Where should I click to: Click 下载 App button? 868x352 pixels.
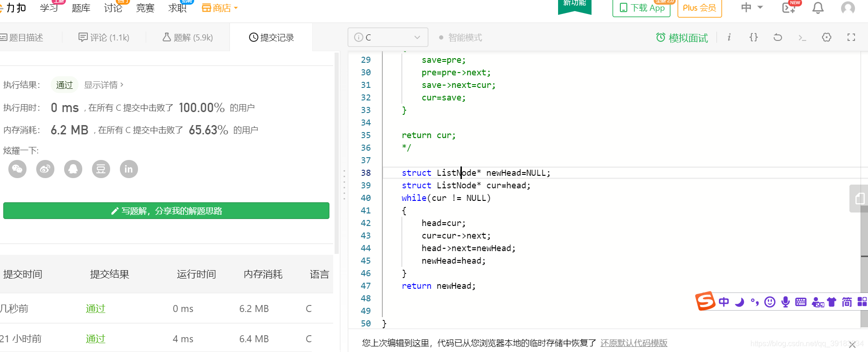click(642, 8)
